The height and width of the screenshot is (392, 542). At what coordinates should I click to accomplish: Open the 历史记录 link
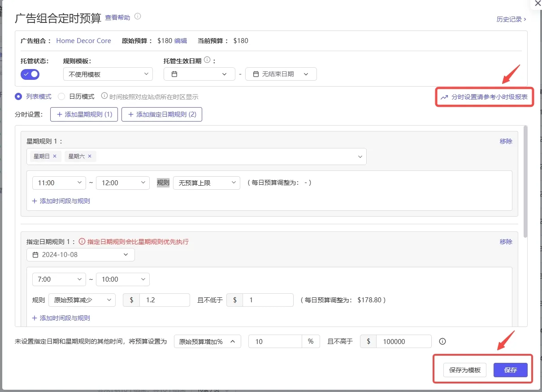click(x=511, y=19)
